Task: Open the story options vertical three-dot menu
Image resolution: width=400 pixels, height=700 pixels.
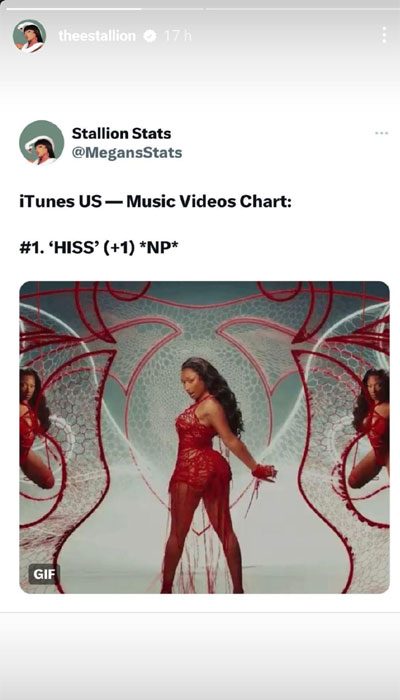Action: click(384, 35)
